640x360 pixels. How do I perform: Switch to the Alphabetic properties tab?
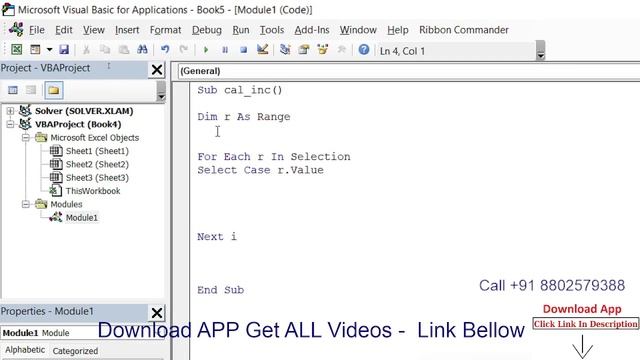click(25, 350)
